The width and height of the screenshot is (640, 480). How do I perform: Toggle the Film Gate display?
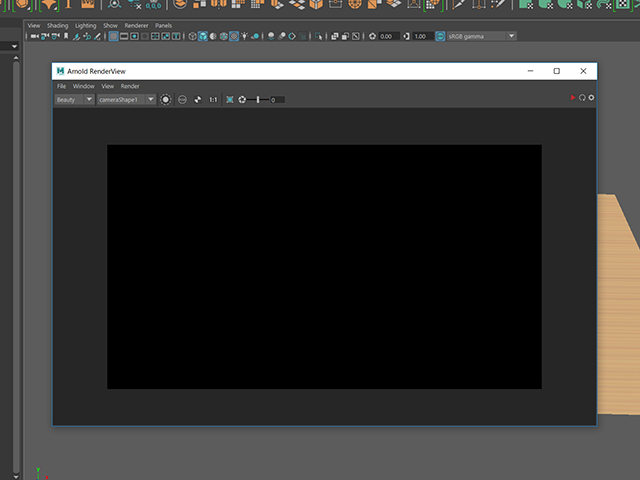click(124, 36)
